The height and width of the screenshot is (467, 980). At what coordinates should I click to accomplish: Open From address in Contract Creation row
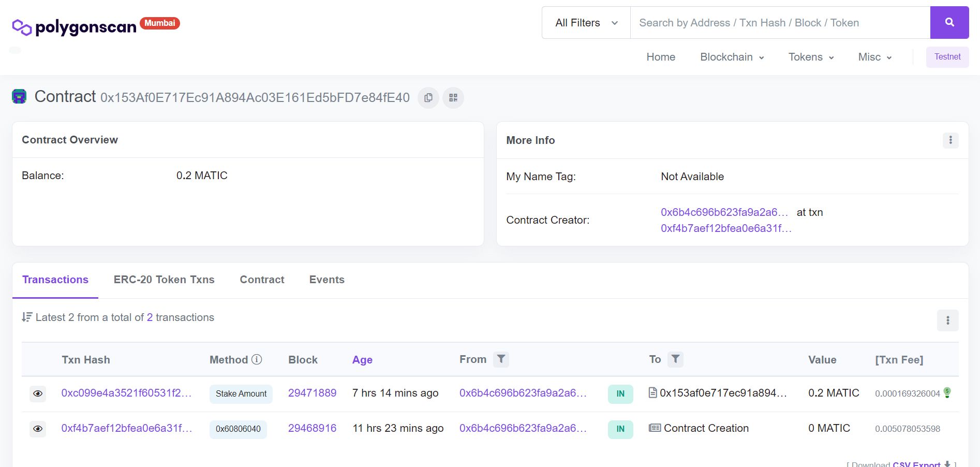(x=523, y=428)
